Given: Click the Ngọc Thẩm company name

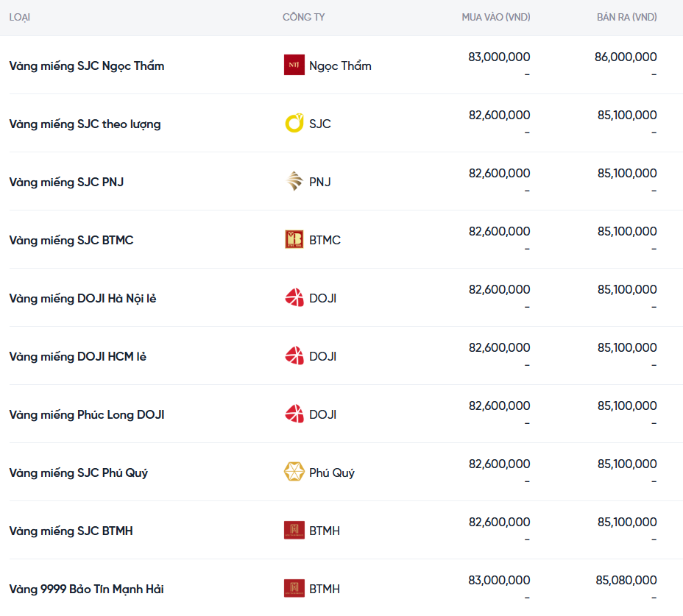Looking at the screenshot, I should [340, 66].
